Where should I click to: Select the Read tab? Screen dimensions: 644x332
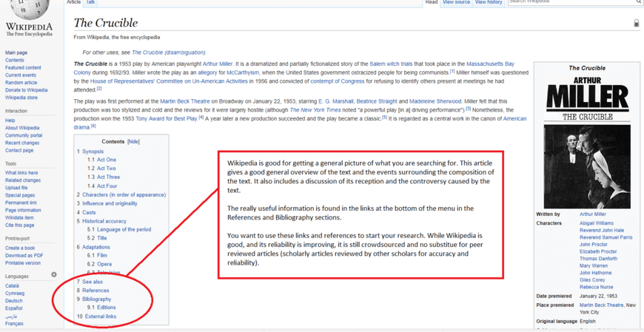click(x=432, y=2)
